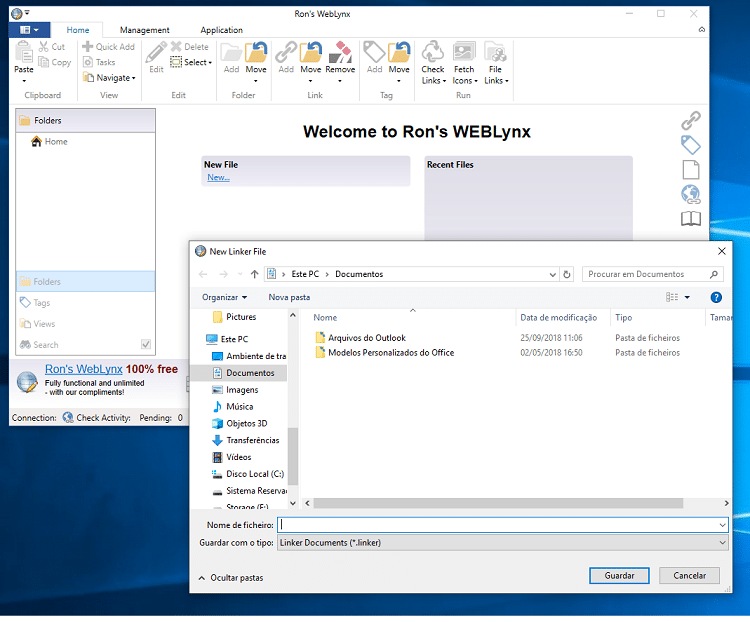The height and width of the screenshot is (622, 750).
Task: Click the File Links button
Action: (x=496, y=63)
